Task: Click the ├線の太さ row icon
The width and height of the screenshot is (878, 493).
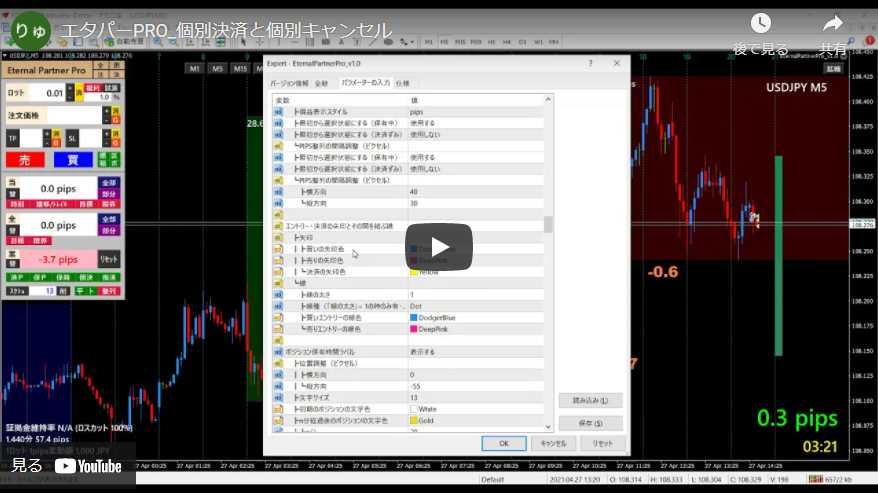Action: pos(278,295)
